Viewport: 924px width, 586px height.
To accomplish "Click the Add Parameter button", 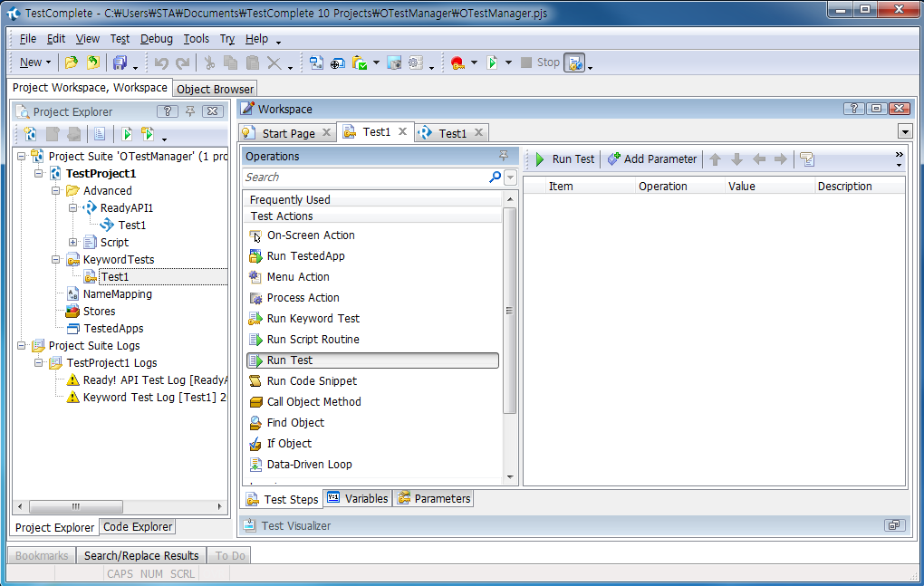I will click(651, 159).
